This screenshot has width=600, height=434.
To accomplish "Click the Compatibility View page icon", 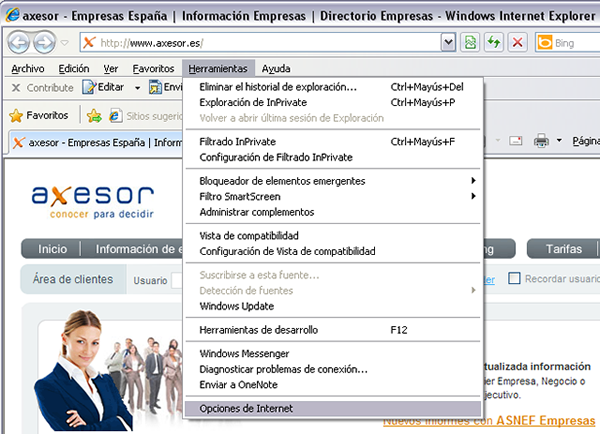I will click(470, 42).
